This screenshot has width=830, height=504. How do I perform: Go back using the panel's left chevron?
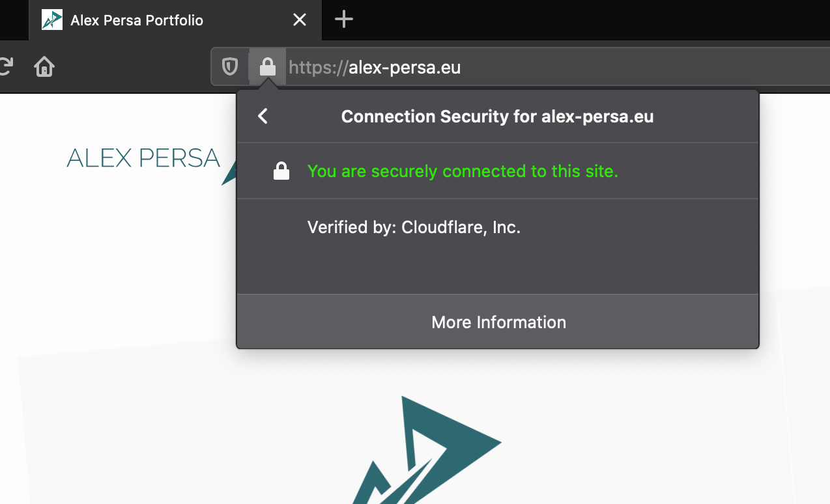263,117
